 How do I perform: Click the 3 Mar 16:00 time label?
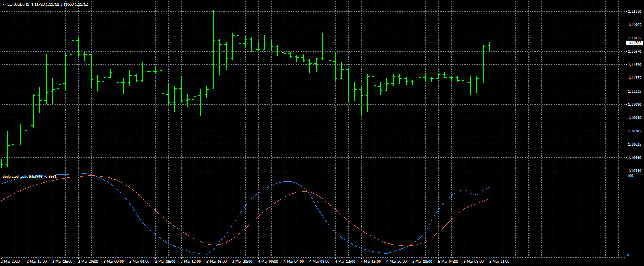pyautogui.click(x=217, y=262)
